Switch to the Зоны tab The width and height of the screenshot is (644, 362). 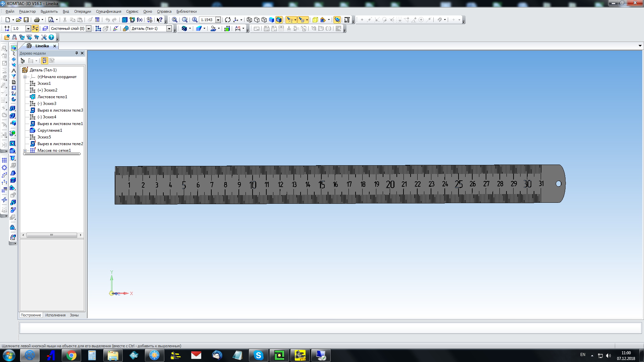click(74, 315)
